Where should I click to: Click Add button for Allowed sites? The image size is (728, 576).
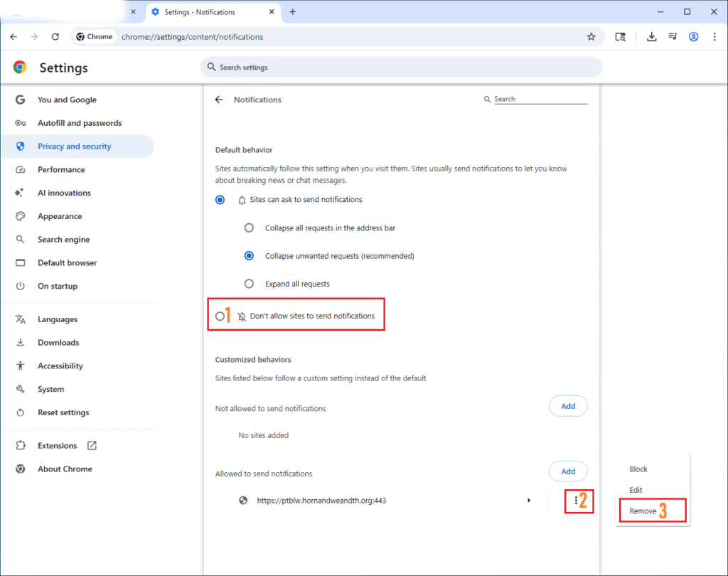point(568,471)
